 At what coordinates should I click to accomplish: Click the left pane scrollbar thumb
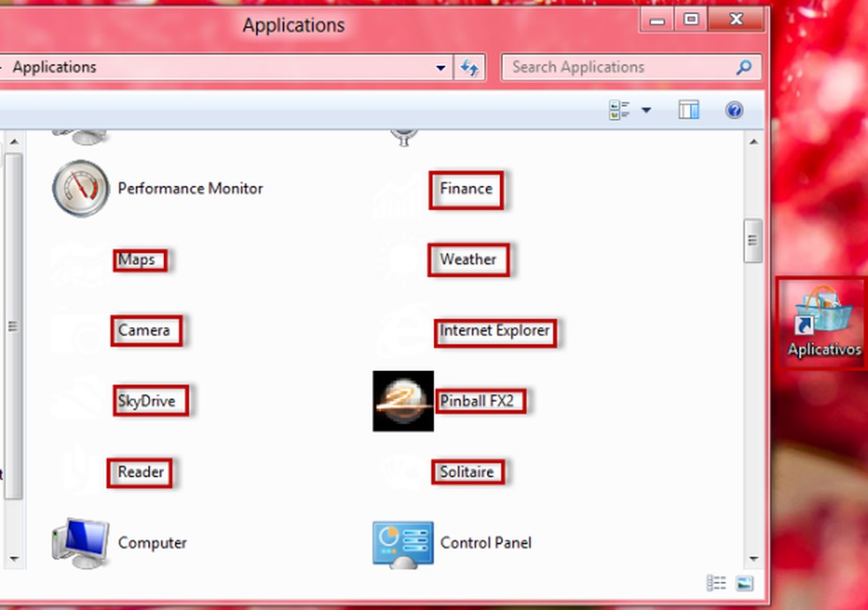(14, 326)
